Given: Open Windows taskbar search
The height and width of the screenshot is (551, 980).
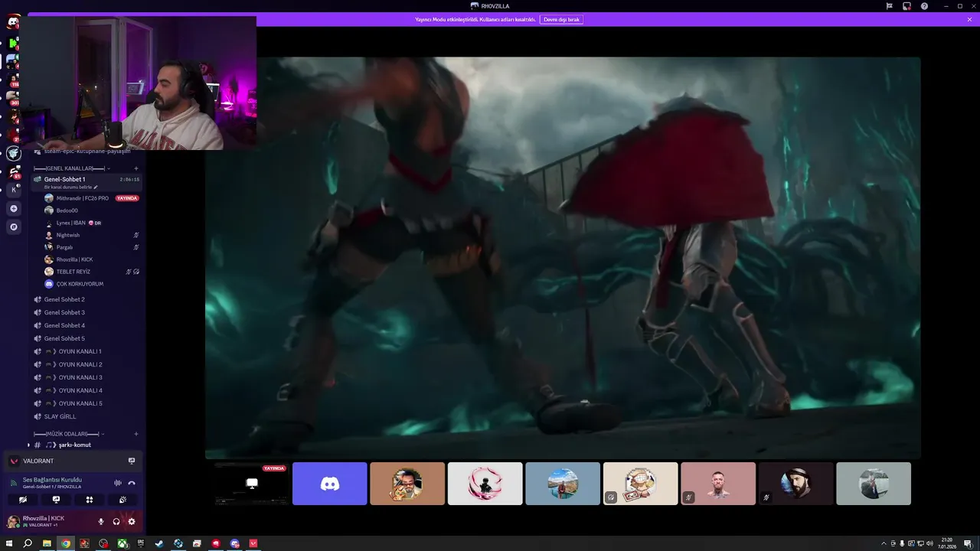Looking at the screenshot, I should (28, 543).
